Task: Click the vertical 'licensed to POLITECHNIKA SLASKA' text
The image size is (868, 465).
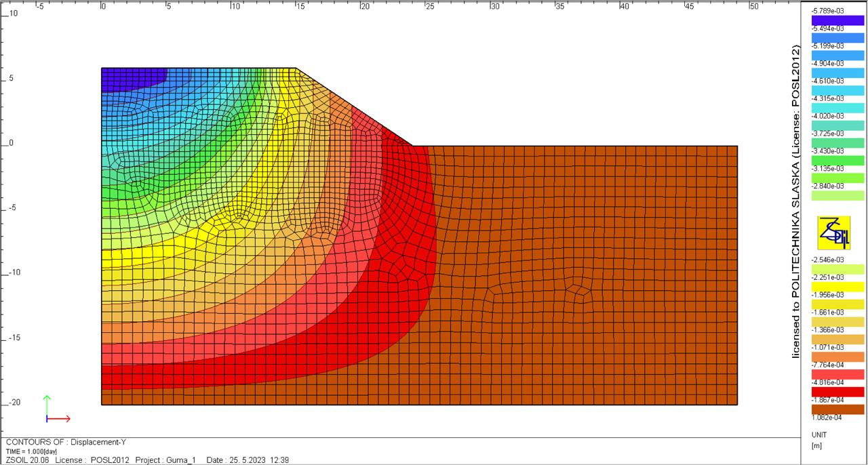Action: click(797, 203)
